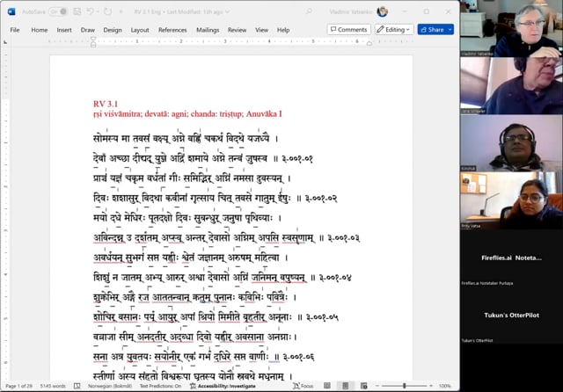This screenshot has width=563, height=392.
Task: Open the File menu
Action: coord(15,30)
